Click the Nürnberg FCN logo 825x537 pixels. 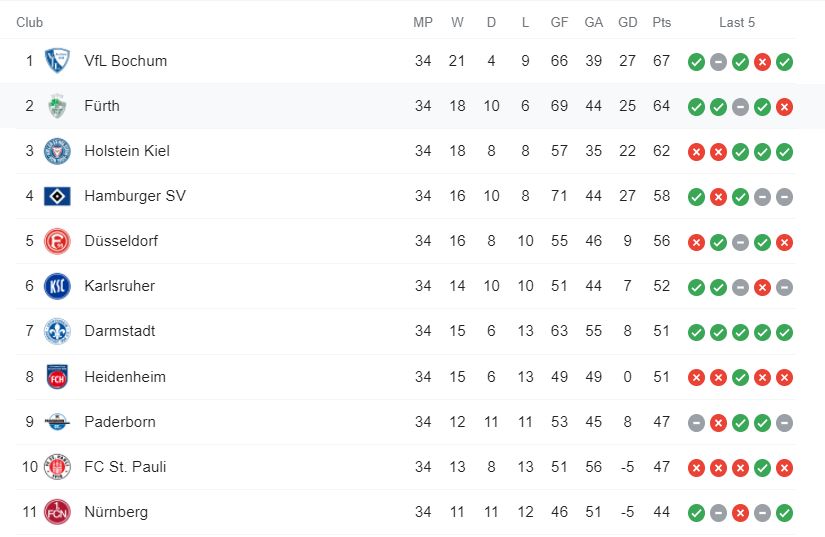[57, 512]
